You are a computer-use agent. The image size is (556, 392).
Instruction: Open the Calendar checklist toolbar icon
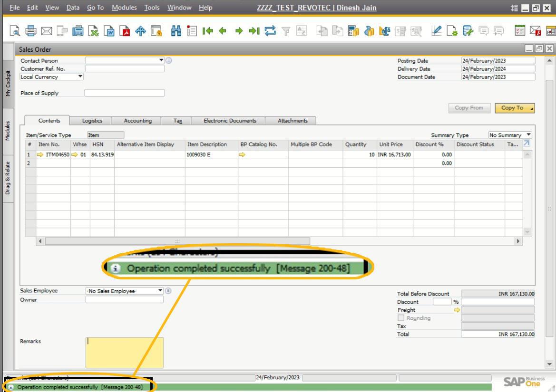[x=520, y=30]
